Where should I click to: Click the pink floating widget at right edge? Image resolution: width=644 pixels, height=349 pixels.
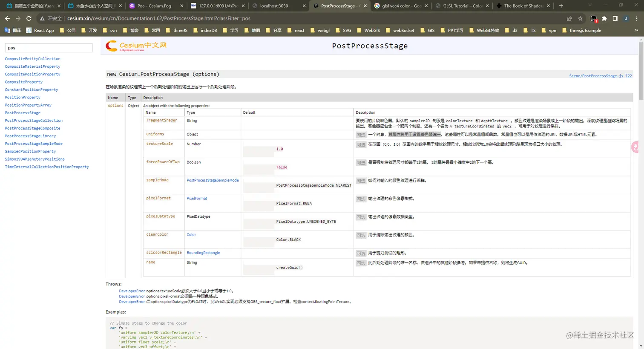pyautogui.click(x=635, y=147)
